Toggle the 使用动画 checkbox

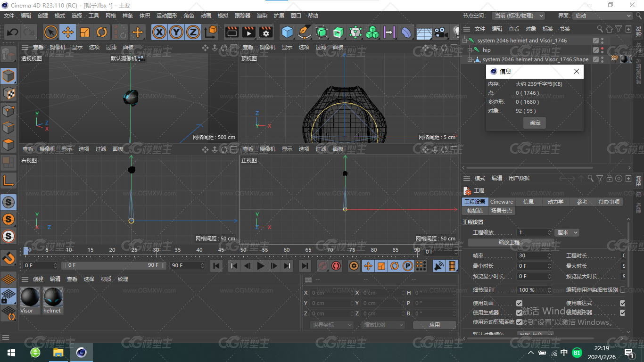[520, 304]
